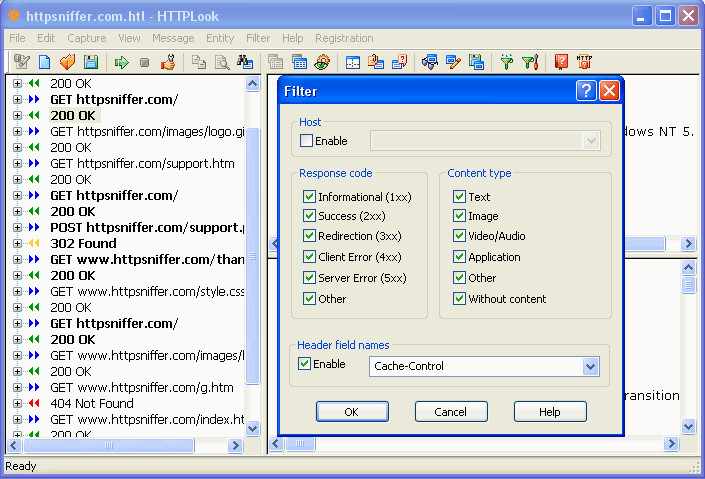Click the New document toolbar icon
This screenshot has height=479, width=705.
click(x=45, y=62)
